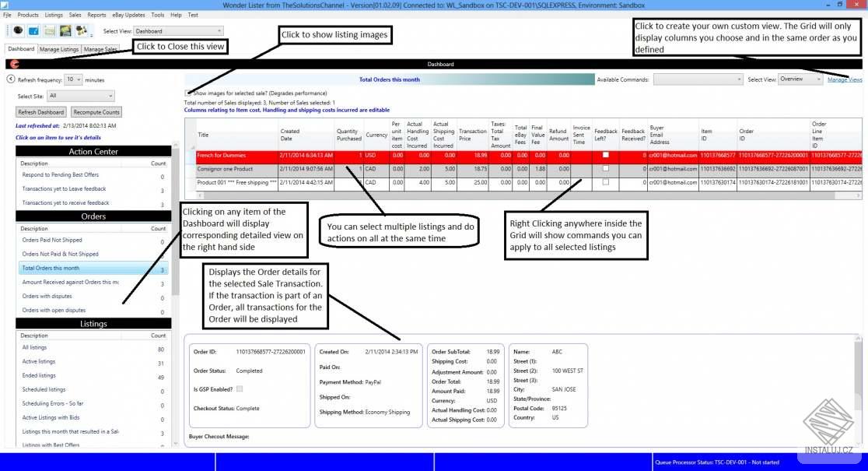Viewport: 868px width, 471px height.
Task: Select the Consignor one Product sale row
Action: pos(529,170)
